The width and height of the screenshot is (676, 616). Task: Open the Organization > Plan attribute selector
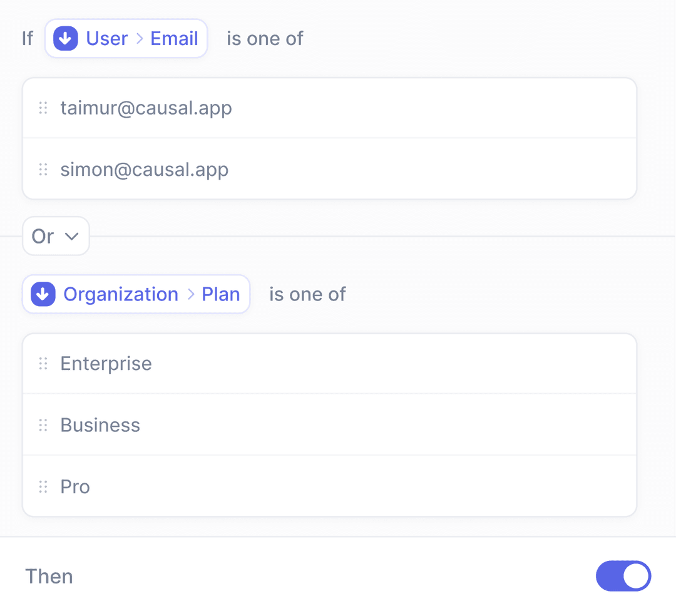(x=136, y=294)
